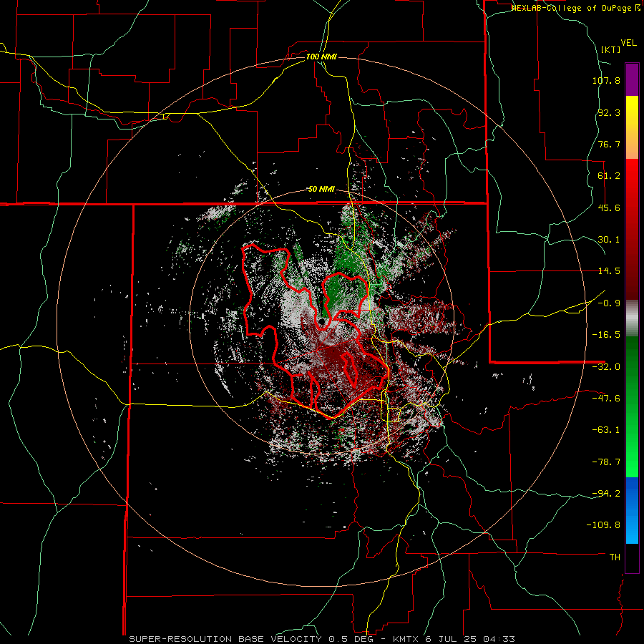Select the 45.6 velocity legend value
The width and height of the screenshot is (644, 644).
(x=609, y=208)
